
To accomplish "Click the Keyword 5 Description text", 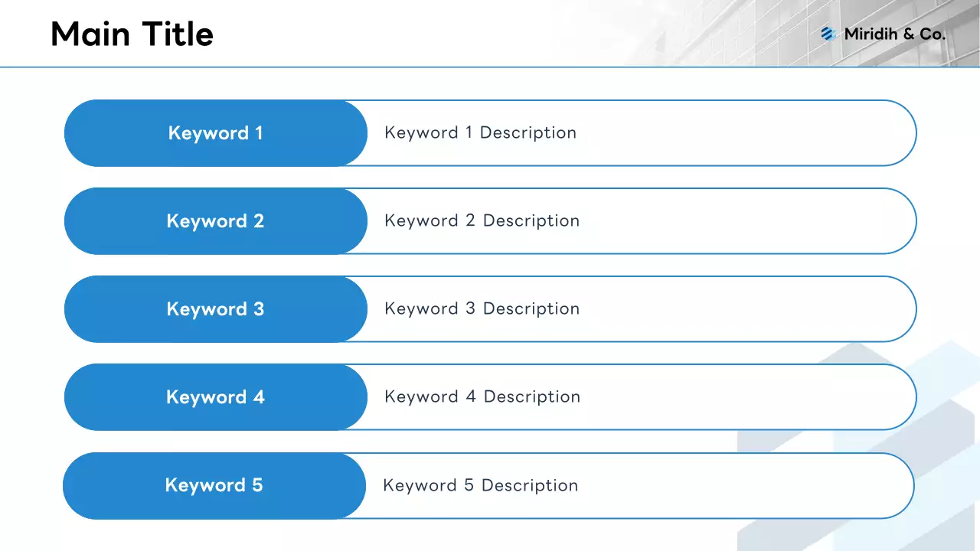I will tap(480, 485).
